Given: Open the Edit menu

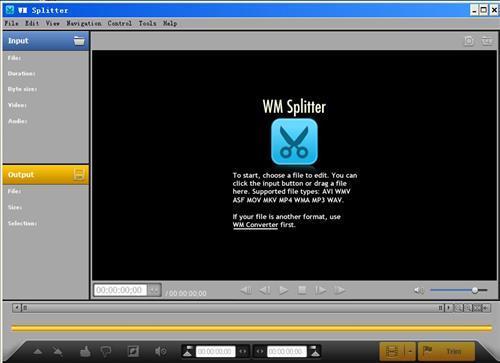Looking at the screenshot, I should tap(32, 23).
